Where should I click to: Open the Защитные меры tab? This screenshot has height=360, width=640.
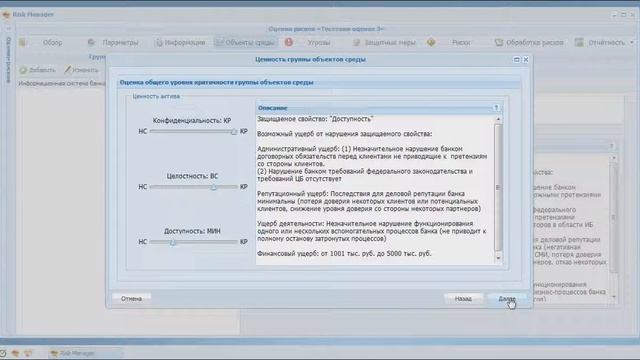(x=390, y=42)
